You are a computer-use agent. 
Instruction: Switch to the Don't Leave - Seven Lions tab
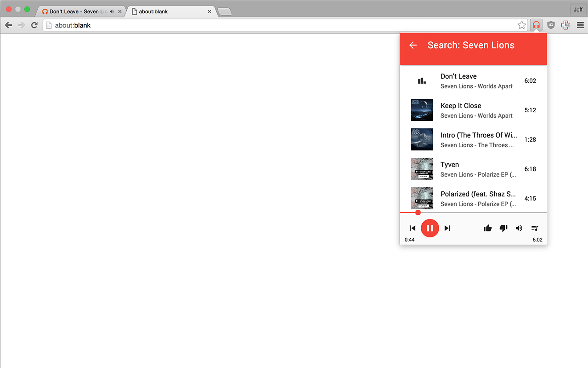point(80,11)
